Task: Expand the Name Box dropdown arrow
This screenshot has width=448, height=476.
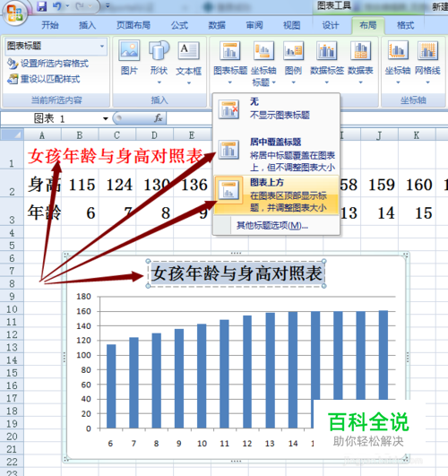Action: point(106,118)
